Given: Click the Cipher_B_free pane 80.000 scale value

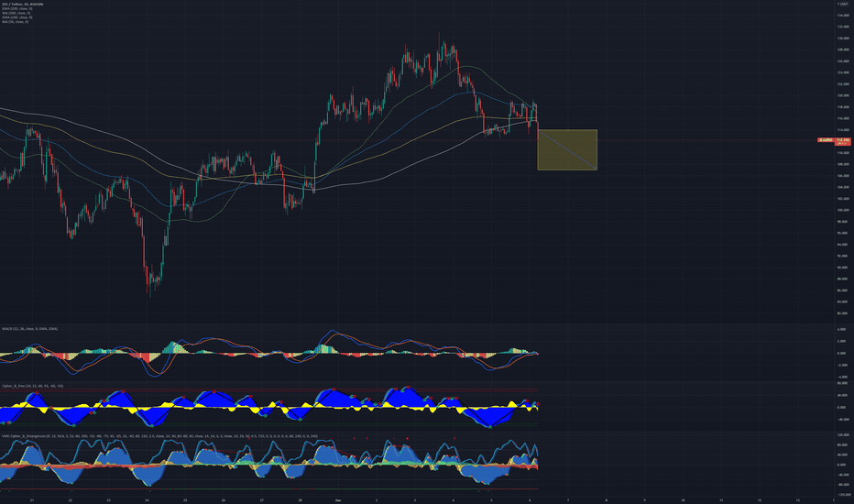Looking at the screenshot, I should coord(842,384).
